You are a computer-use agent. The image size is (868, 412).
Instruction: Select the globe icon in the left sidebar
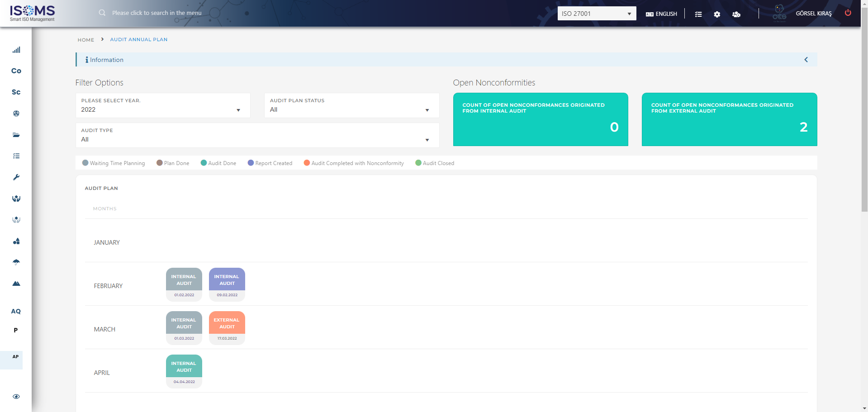click(16, 114)
